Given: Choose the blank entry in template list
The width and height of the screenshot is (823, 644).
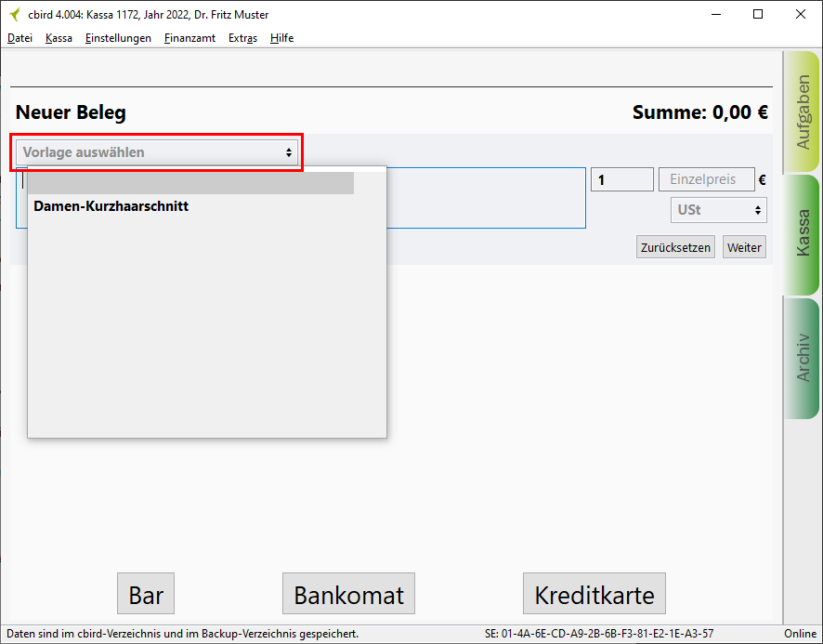Looking at the screenshot, I should tap(190, 182).
